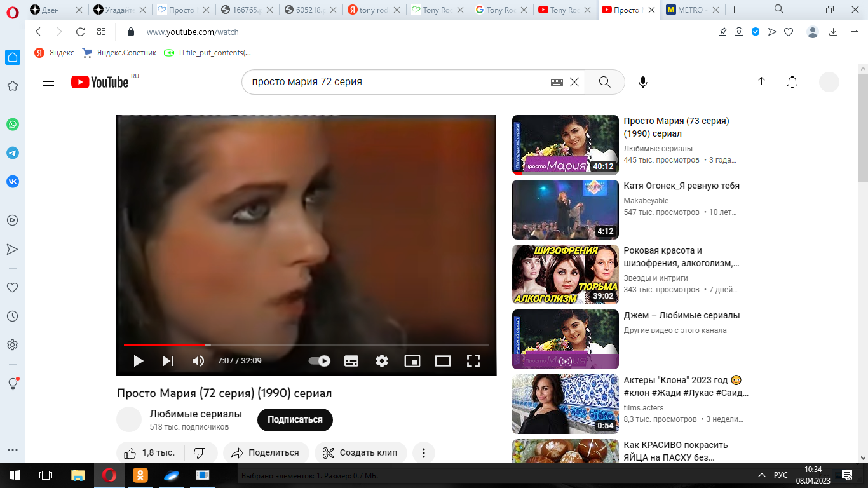
Task: Like the video (1,8 тыс.)
Action: pyautogui.click(x=150, y=452)
